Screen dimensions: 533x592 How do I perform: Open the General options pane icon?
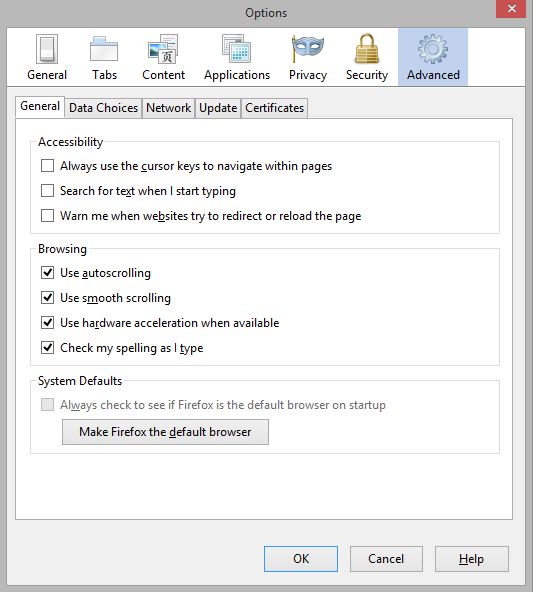[47, 57]
